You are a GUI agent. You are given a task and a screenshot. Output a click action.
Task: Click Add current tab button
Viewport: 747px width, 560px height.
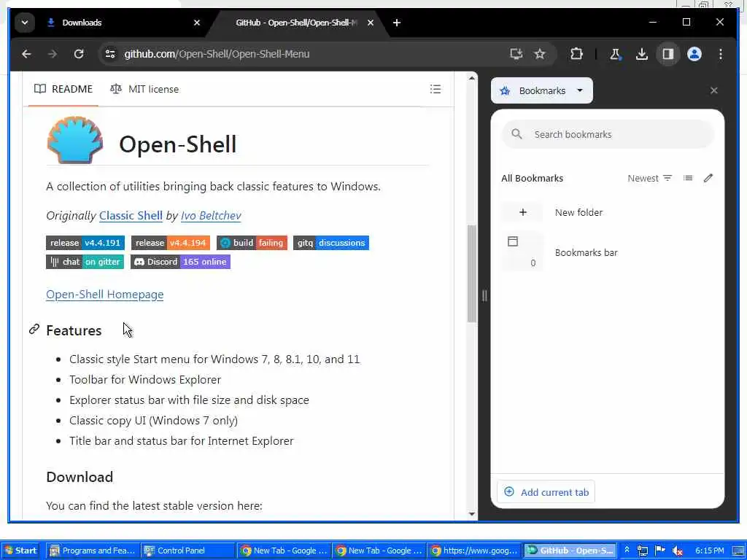pos(546,492)
